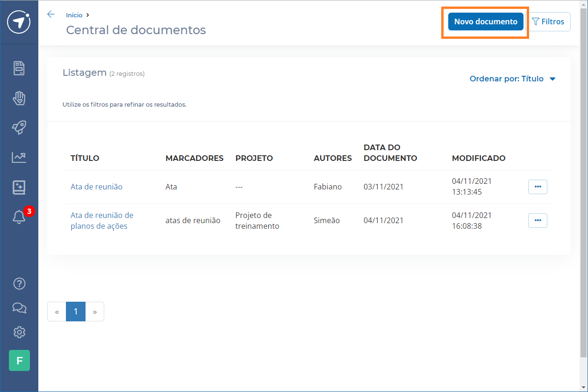This screenshot has width=588, height=392.
Task: Click the author name Fabiano
Action: click(328, 187)
